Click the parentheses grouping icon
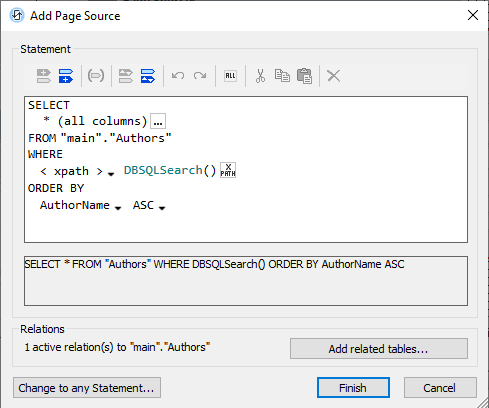Screen dimensions: 489x408 point(96,76)
